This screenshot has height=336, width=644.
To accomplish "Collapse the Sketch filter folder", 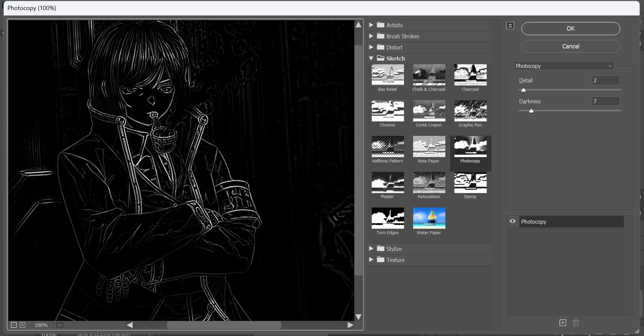I will click(371, 58).
